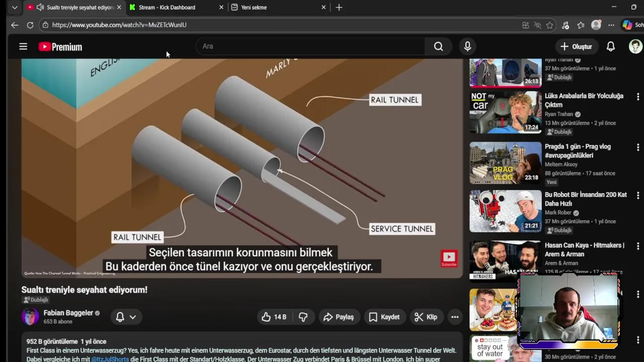Open options for Hasan Can Kaya - Hitmakers
This screenshot has width=644, height=362.
637,246
